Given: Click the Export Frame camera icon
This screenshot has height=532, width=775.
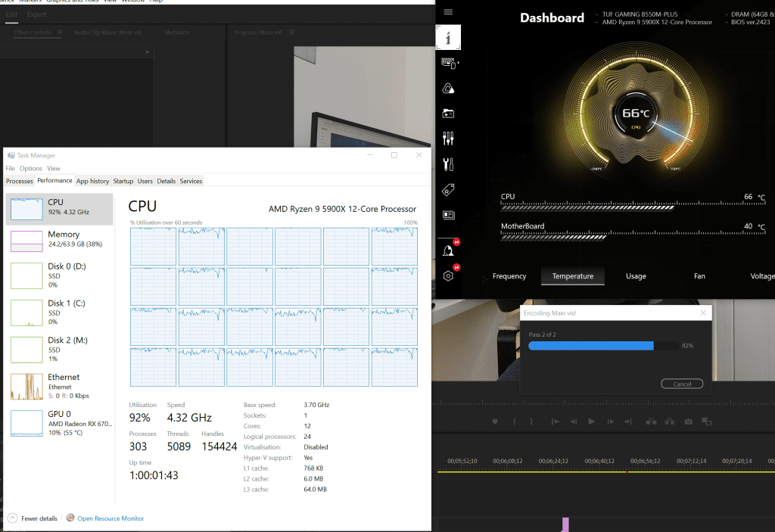Looking at the screenshot, I should click(689, 422).
